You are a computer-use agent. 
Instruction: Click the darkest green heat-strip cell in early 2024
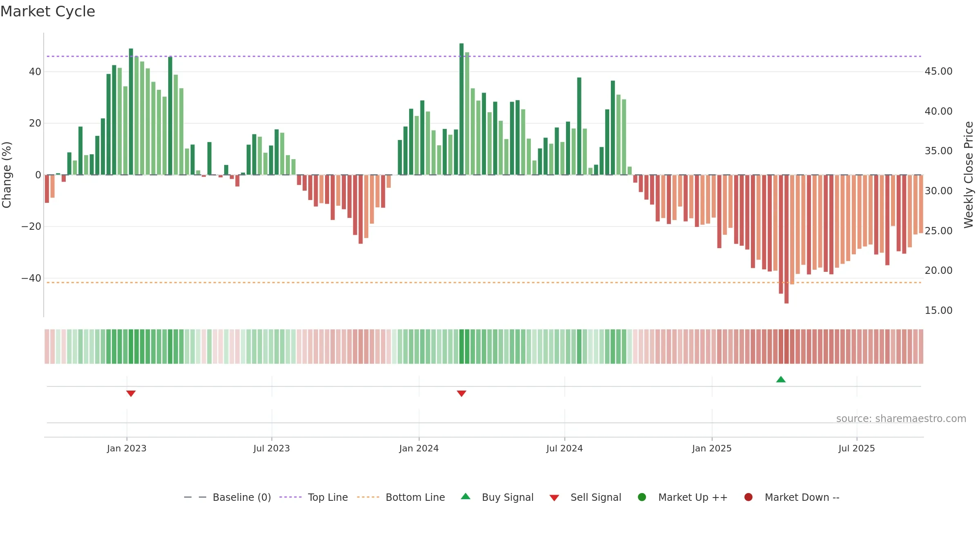click(x=461, y=347)
